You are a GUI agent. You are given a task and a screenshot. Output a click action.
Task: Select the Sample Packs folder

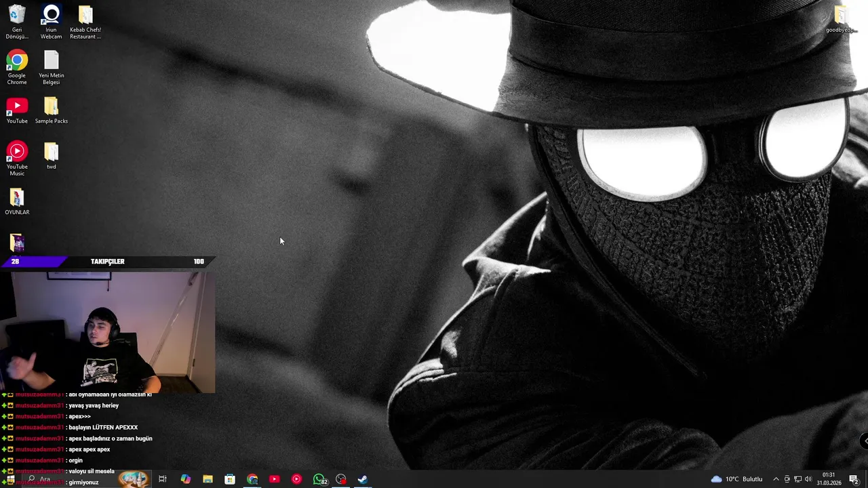[52, 110]
